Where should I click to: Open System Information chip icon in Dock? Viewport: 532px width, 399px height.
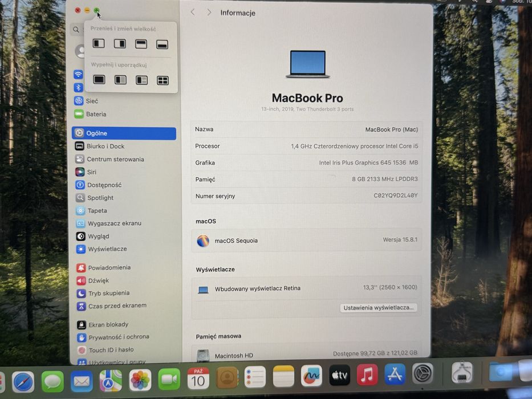(462, 372)
